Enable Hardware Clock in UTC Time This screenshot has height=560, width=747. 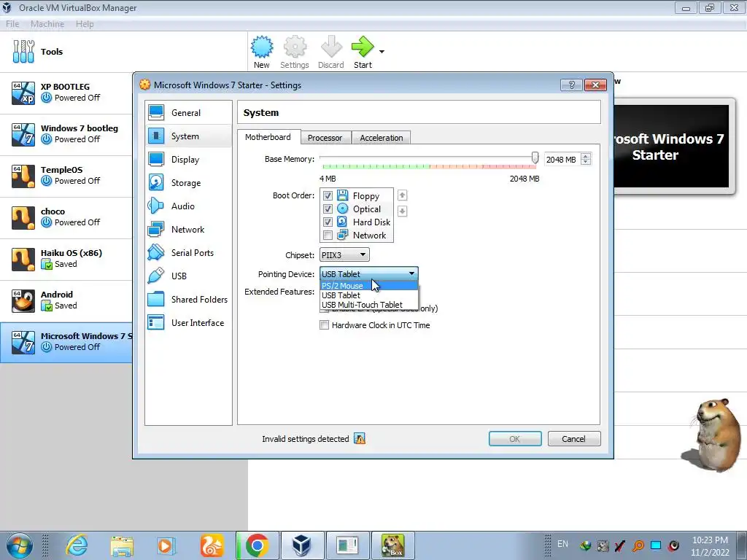[325, 325]
